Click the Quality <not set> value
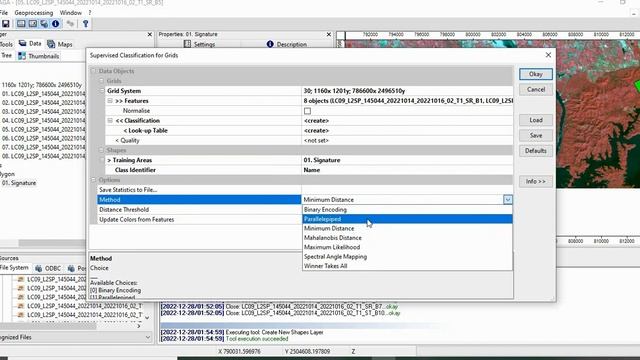Image resolution: width=640 pixels, height=360 pixels. (316, 140)
